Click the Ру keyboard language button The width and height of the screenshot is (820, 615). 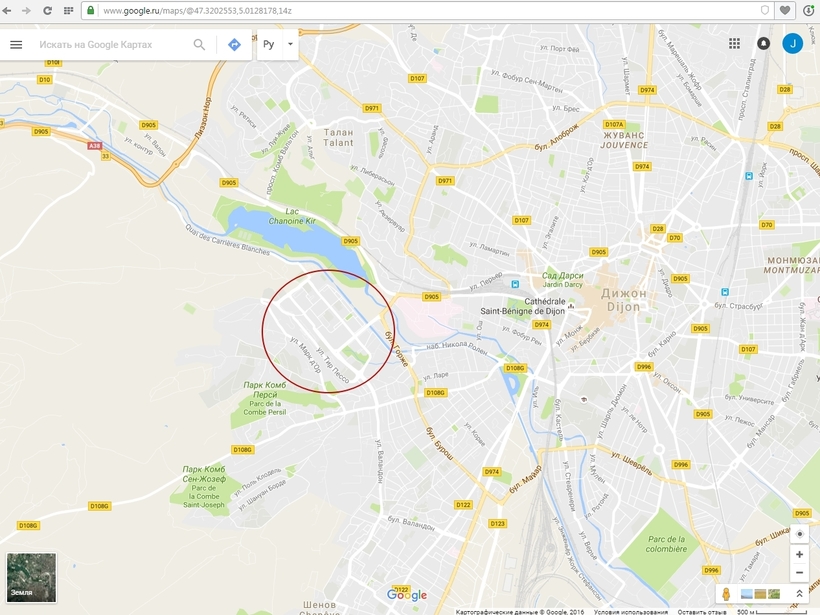click(269, 44)
